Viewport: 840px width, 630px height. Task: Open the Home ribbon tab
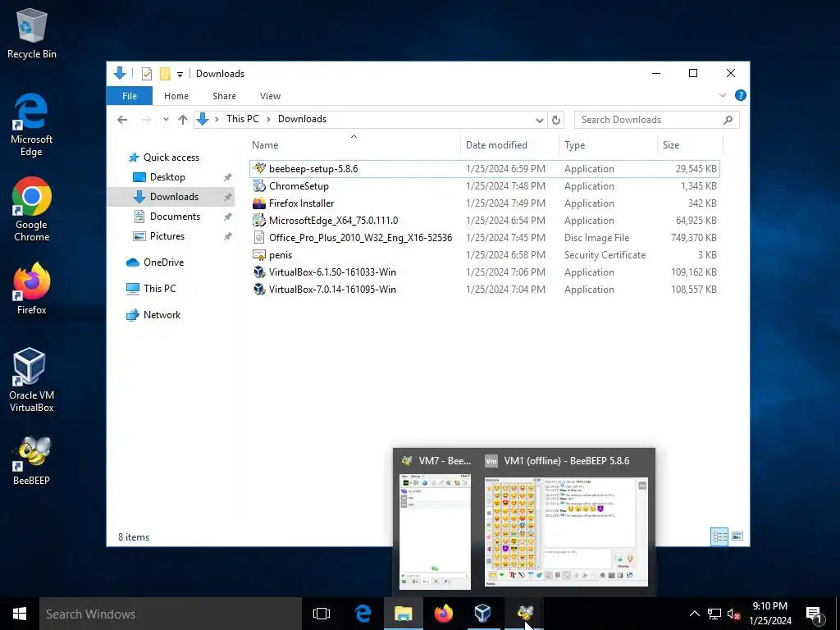(176, 96)
